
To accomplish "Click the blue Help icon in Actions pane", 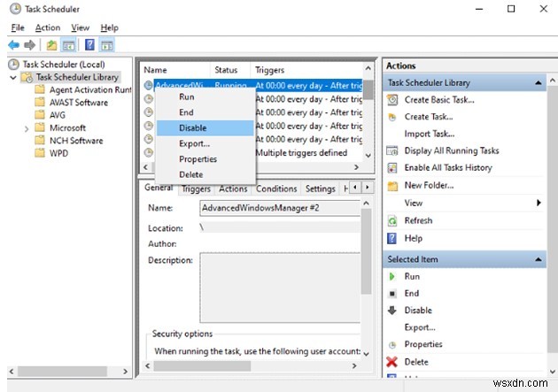I will (391, 238).
